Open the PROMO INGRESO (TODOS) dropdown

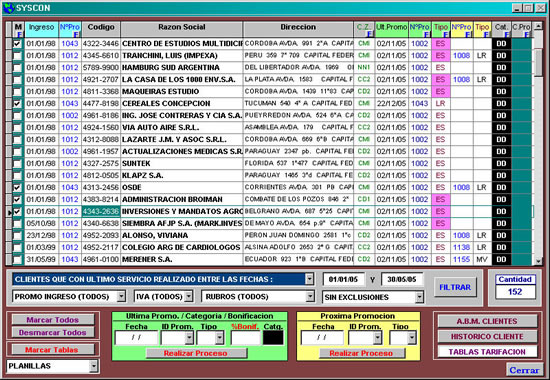pos(121,296)
